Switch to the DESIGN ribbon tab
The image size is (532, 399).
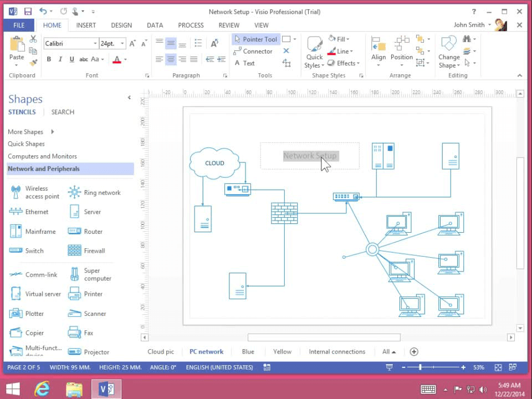click(x=121, y=25)
